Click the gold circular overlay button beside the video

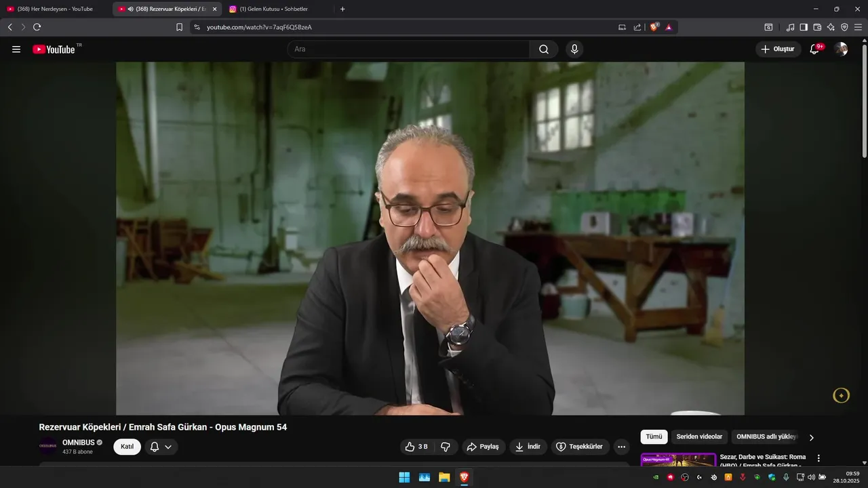pyautogui.click(x=841, y=395)
